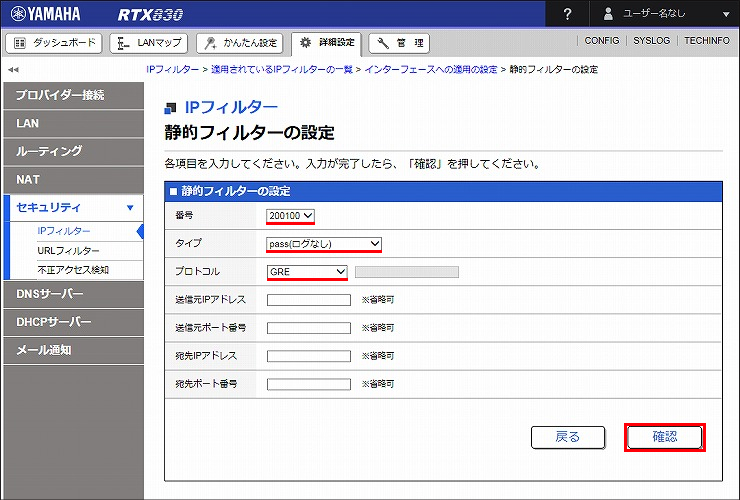
Task: Click the gear icon on 詳細設定 tab
Action: [305, 42]
